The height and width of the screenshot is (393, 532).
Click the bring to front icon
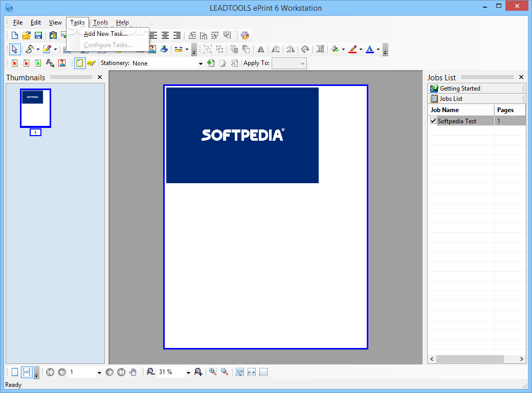[x=234, y=50]
